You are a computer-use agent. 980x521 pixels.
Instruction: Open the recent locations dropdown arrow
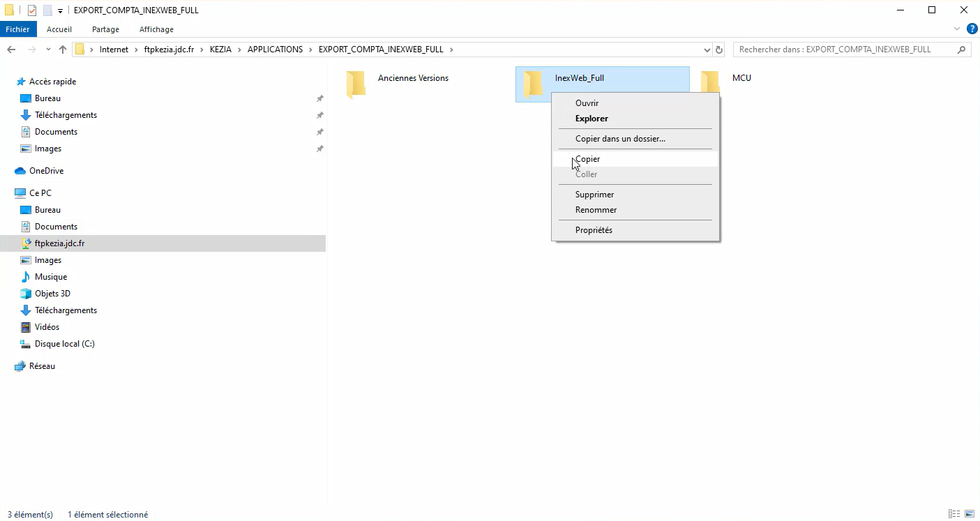pos(48,50)
